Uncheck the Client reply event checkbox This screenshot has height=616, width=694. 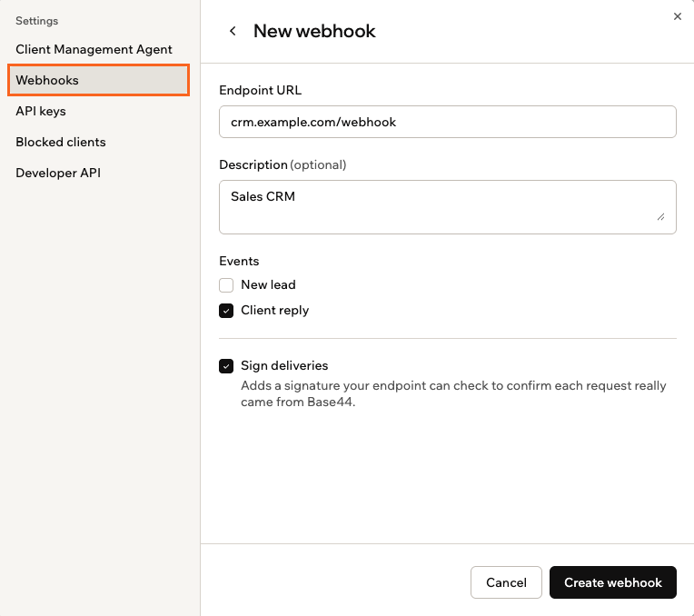tap(226, 311)
